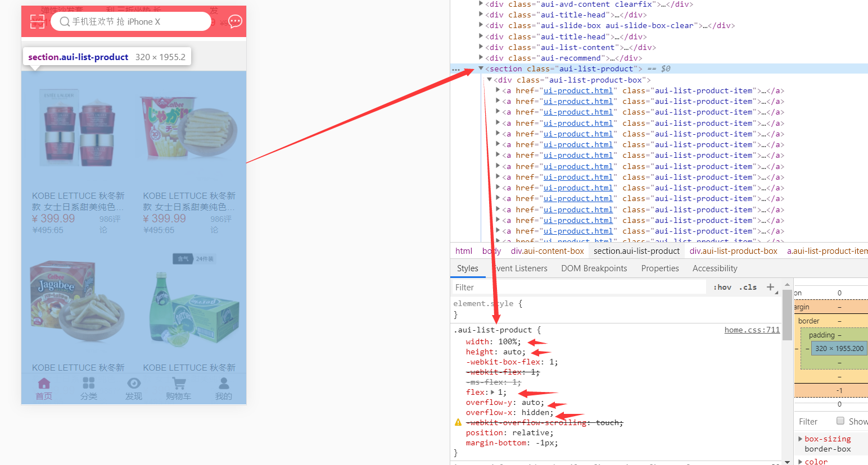Click the first ui-product.html href link
The width and height of the screenshot is (868, 465).
[x=578, y=90]
